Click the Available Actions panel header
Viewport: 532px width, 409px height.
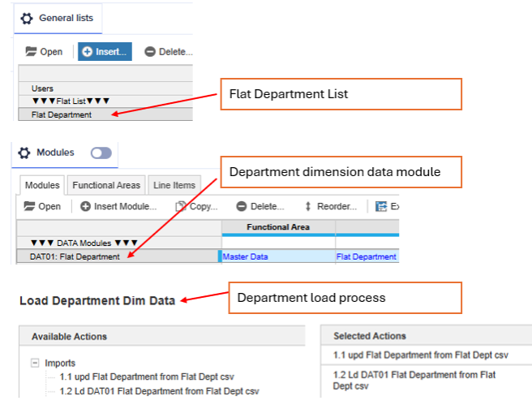pyautogui.click(x=162, y=336)
